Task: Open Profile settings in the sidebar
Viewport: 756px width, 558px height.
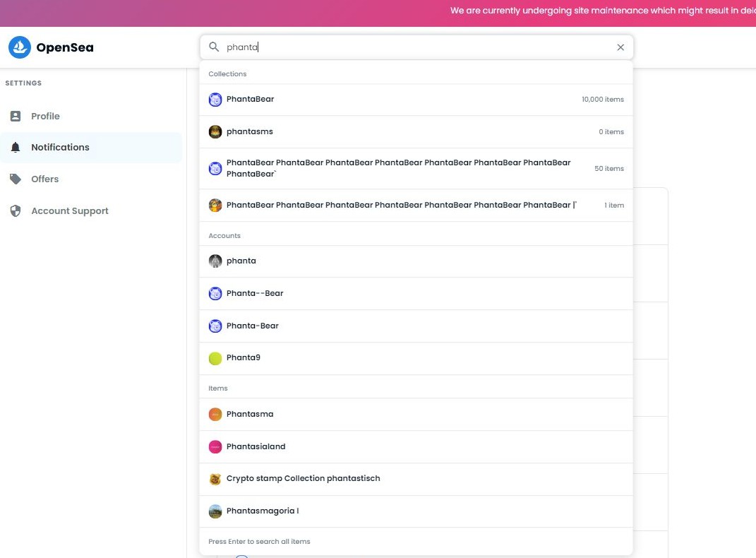Action: 92,117
